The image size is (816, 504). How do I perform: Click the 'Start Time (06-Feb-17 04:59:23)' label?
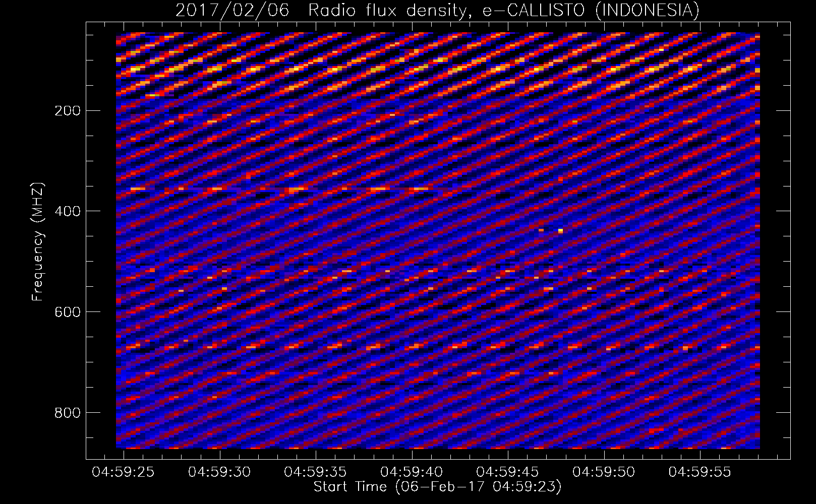pyautogui.click(x=437, y=487)
